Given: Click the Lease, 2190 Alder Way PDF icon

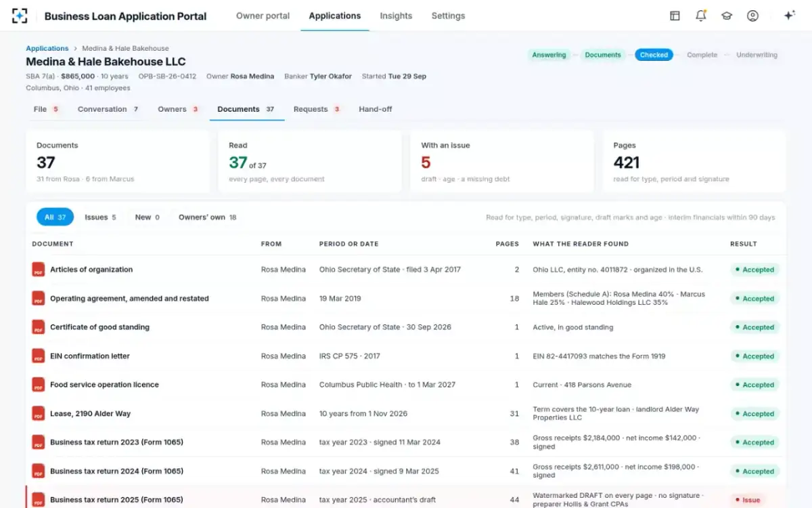Looking at the screenshot, I should pos(39,413).
